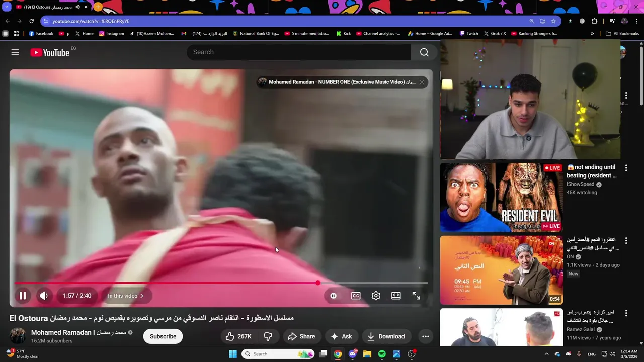This screenshot has height=362, width=644.
Task: Open clock and date 12:14 AM
Action: [x=629, y=354]
